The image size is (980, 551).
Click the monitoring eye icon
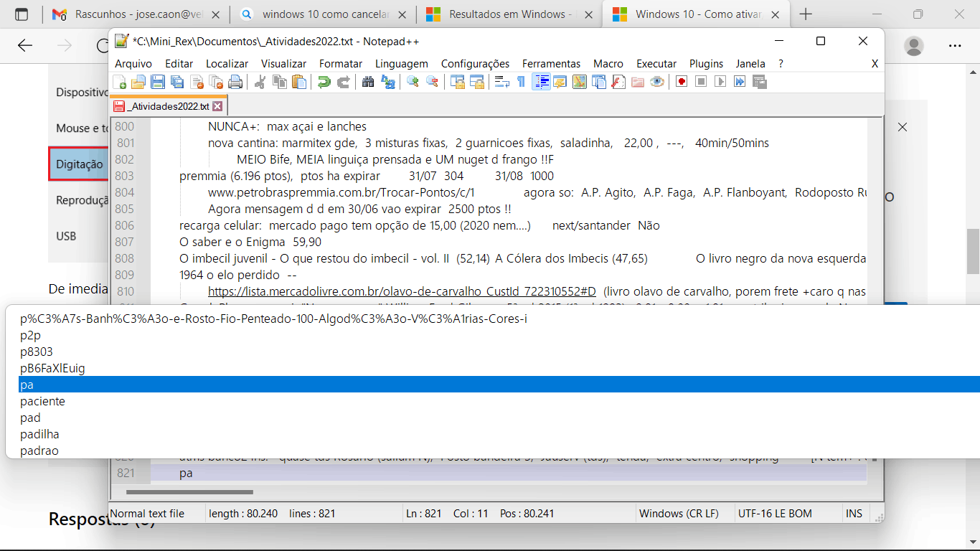click(657, 82)
